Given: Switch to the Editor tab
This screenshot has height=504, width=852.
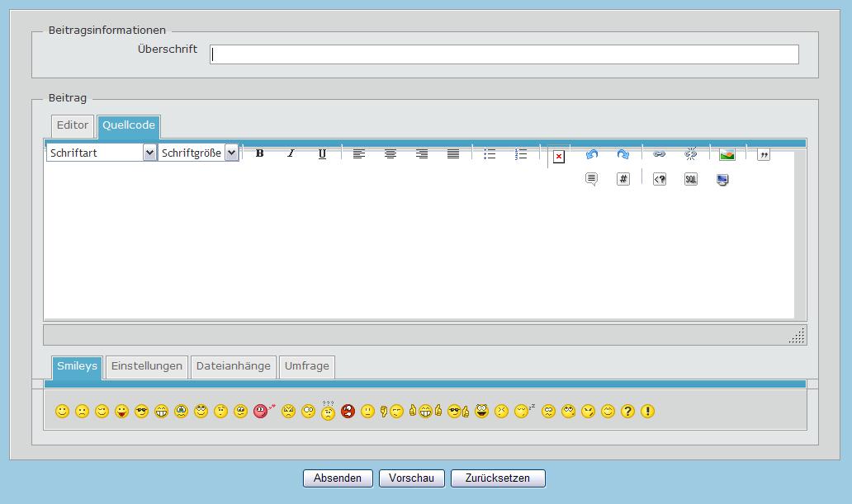Looking at the screenshot, I should tap(73, 125).
